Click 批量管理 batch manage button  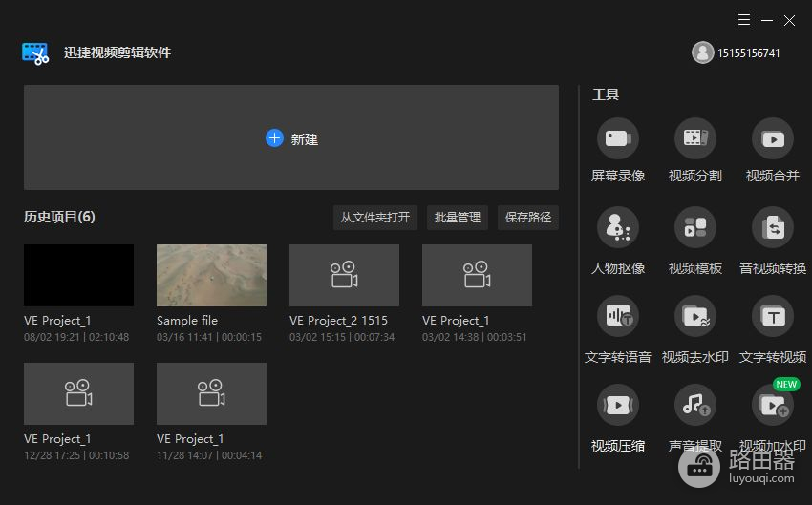[x=458, y=218]
